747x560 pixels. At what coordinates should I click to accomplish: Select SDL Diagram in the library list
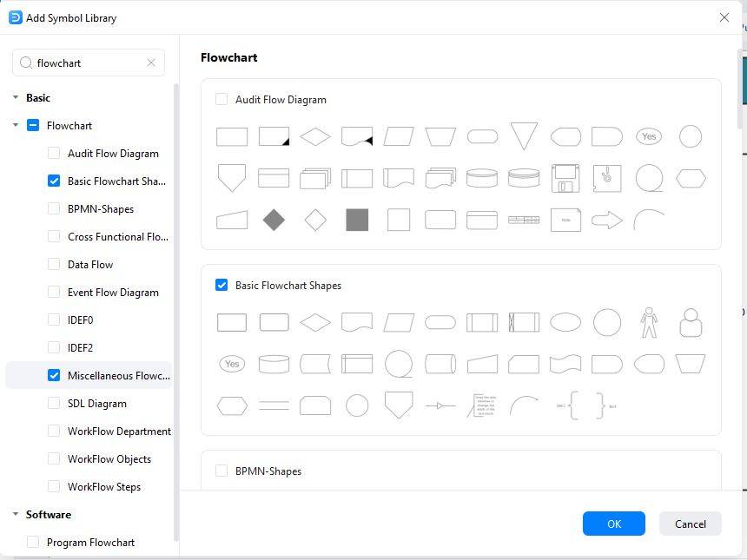point(97,404)
